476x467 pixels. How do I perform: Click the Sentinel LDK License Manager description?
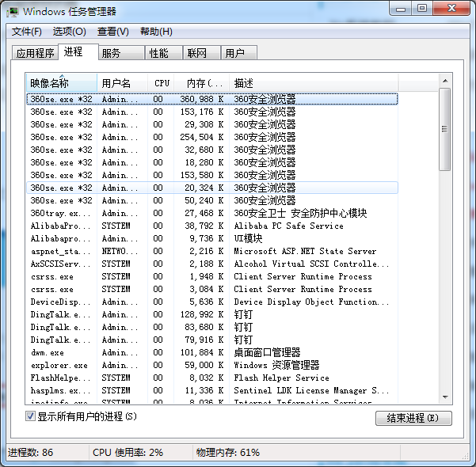[x=311, y=390]
